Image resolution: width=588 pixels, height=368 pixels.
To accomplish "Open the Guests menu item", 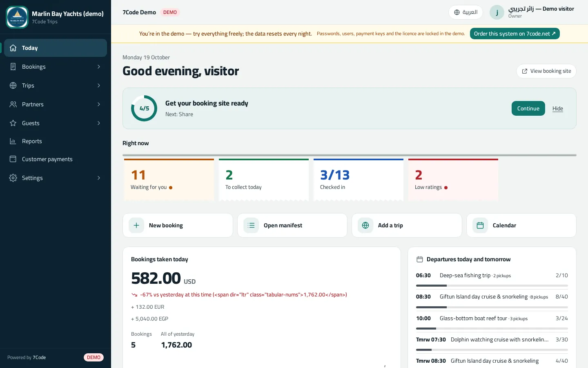I will pyautogui.click(x=56, y=123).
